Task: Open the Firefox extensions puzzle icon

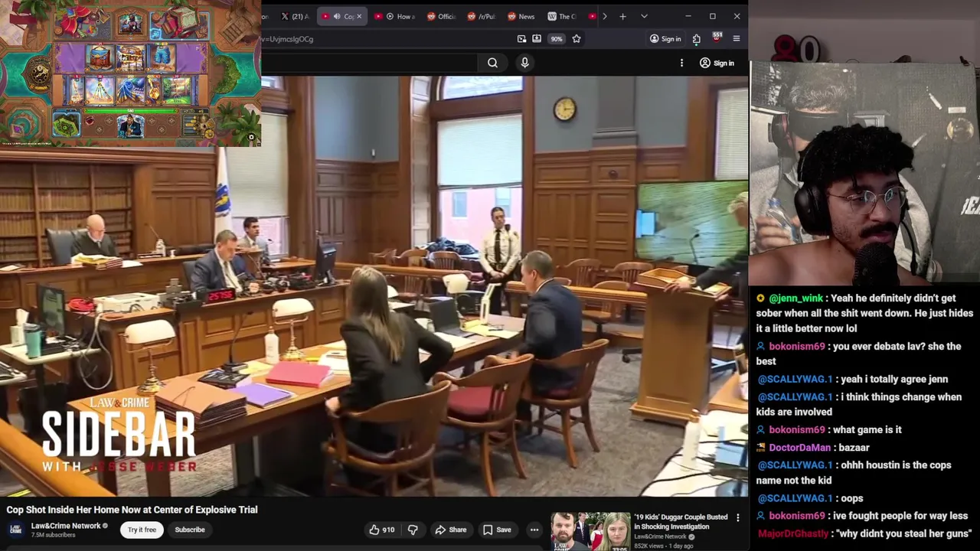Action: (696, 39)
